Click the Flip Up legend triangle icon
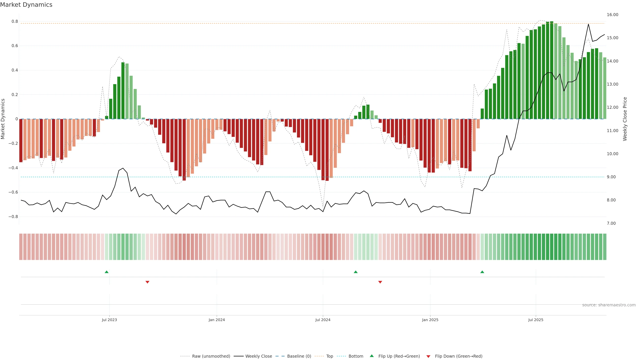 point(371,356)
